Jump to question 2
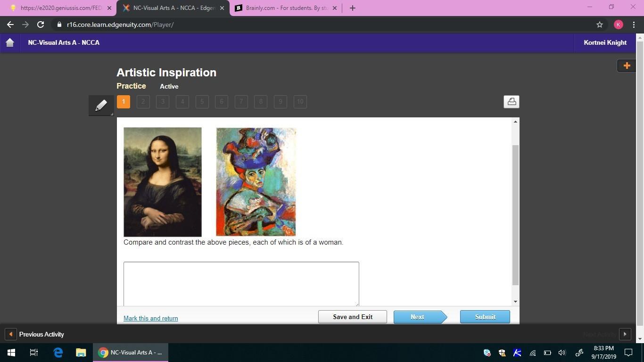The image size is (644, 362). point(143,102)
